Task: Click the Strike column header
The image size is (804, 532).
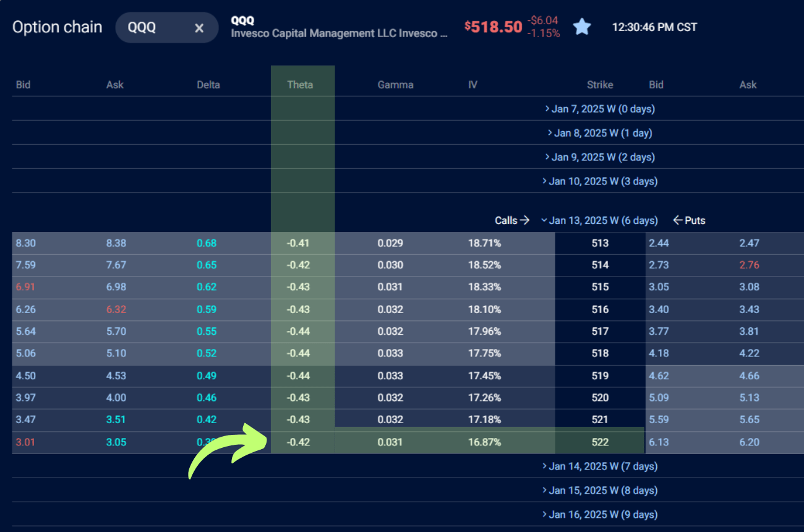Action: click(x=600, y=85)
